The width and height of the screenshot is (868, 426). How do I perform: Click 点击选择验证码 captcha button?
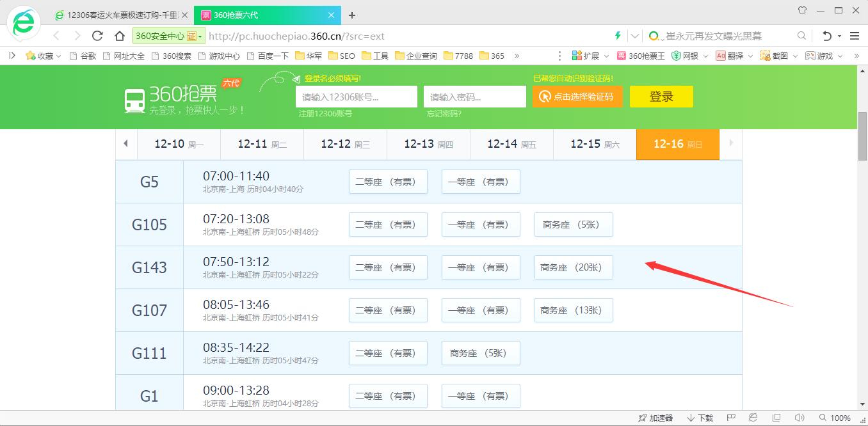tap(577, 97)
